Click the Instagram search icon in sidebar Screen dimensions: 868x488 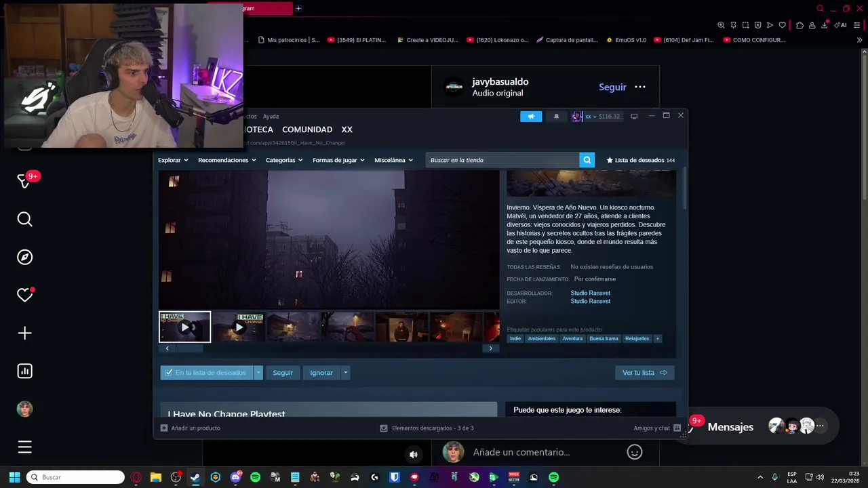click(24, 219)
